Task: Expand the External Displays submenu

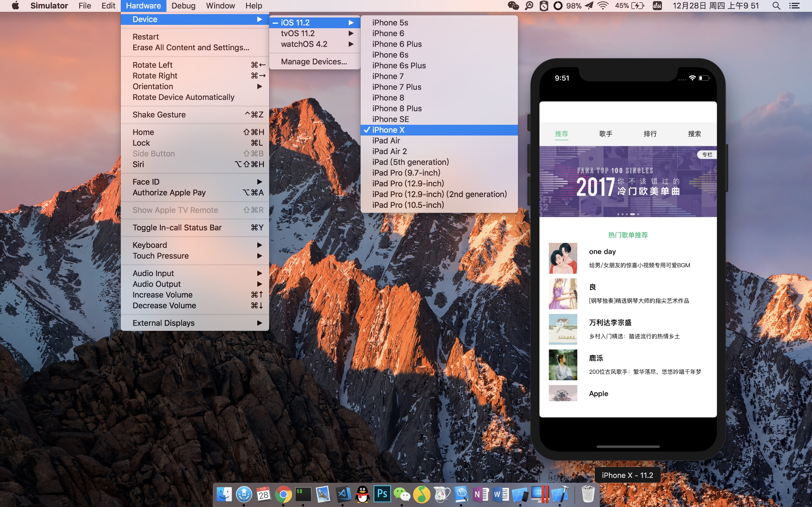Action: (x=195, y=323)
